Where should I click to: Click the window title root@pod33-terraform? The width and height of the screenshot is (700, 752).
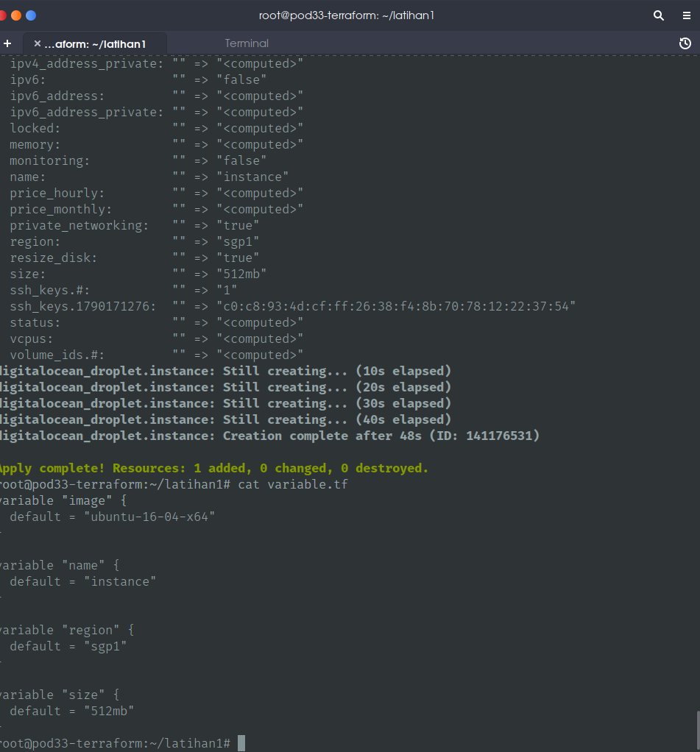[x=346, y=15]
